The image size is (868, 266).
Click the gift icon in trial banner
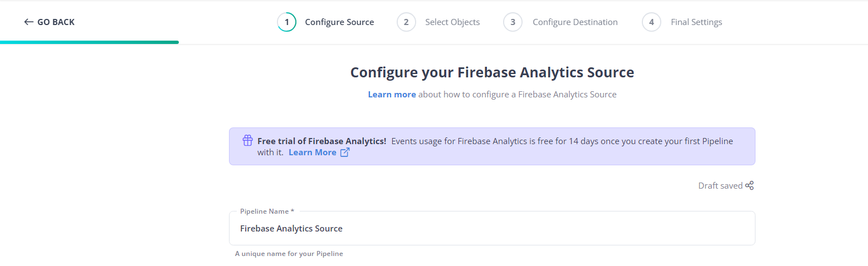coord(248,141)
